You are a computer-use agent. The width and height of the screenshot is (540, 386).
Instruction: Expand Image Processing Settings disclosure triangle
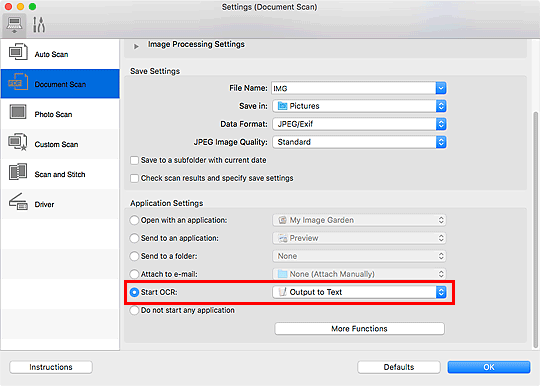tap(136, 46)
